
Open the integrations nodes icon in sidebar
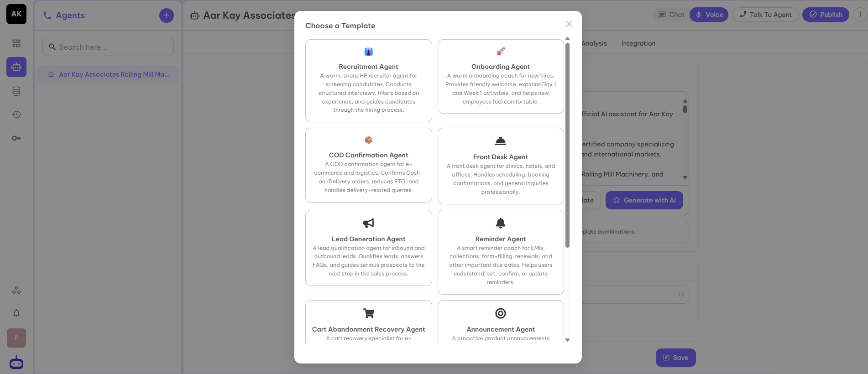tap(16, 290)
